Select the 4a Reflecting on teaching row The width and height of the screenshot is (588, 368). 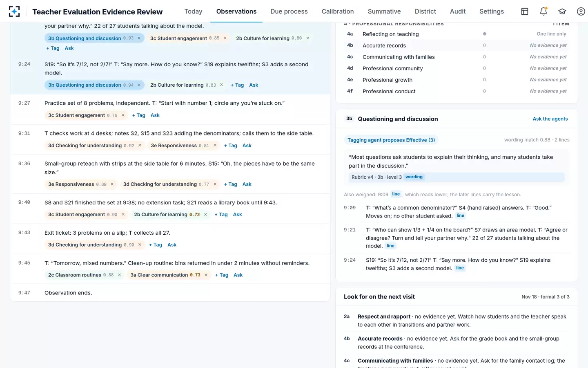[457, 34]
